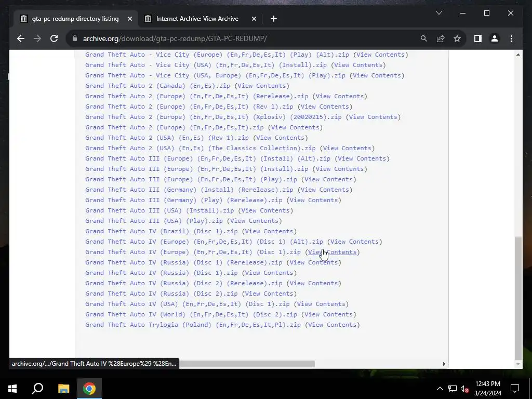View Contents of GTA IV (Europe) (Disc 1).zip

click(332, 252)
